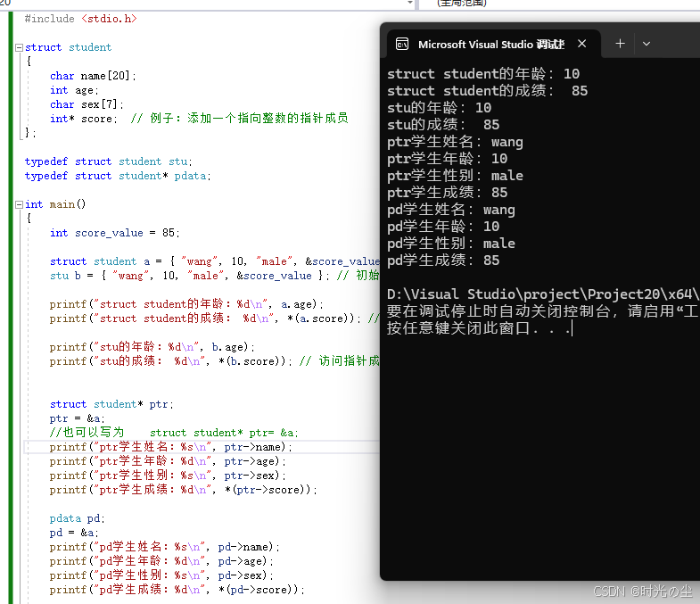Click console output 'pd学生性别: male'
The image size is (700, 604).
click(451, 244)
